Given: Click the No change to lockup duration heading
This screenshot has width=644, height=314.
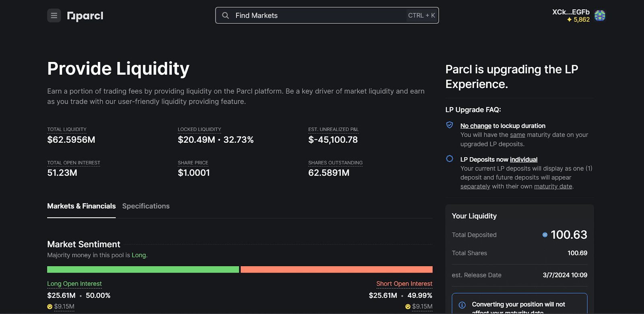Looking at the screenshot, I should coord(503,126).
